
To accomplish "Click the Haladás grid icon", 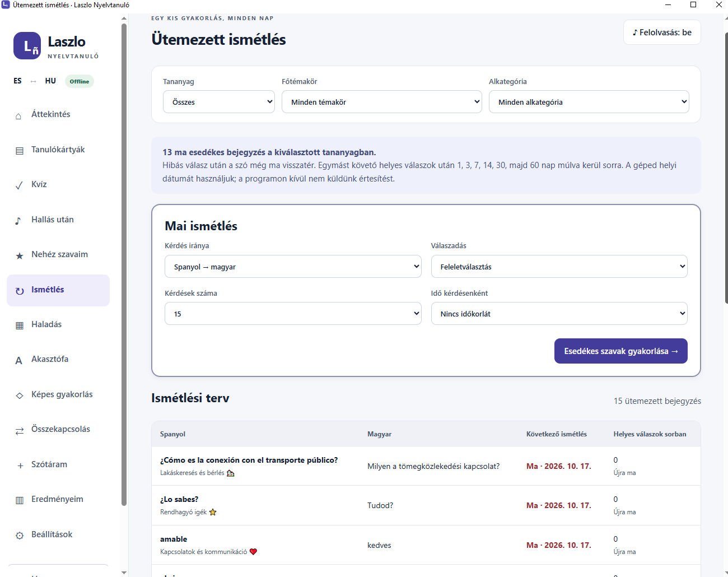I will tap(19, 325).
